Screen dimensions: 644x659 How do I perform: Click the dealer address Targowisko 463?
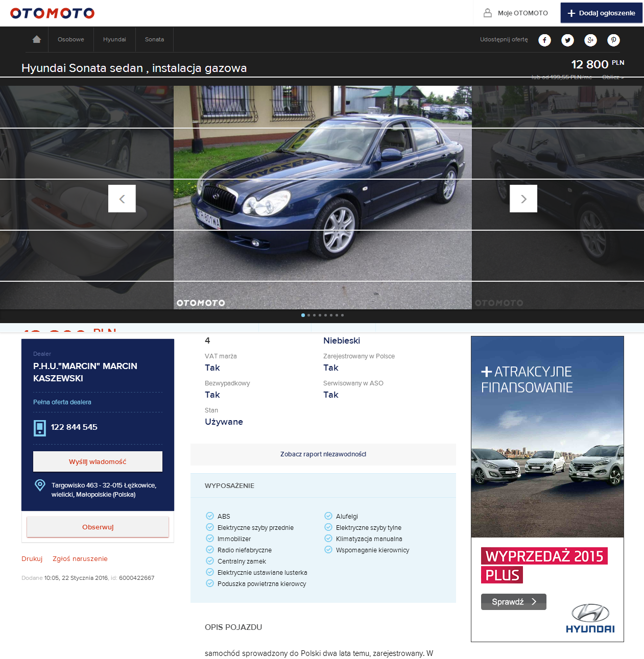pyautogui.click(x=104, y=490)
